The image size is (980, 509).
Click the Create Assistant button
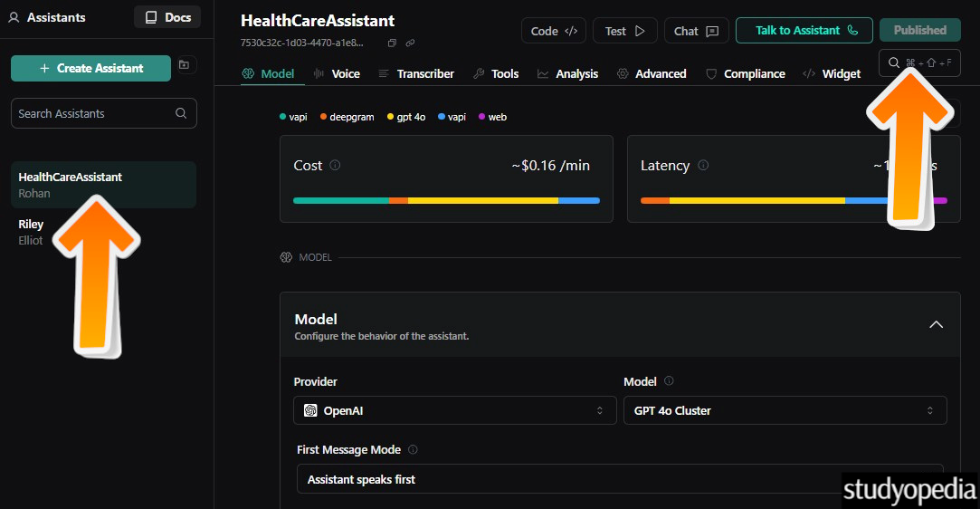[x=90, y=68]
